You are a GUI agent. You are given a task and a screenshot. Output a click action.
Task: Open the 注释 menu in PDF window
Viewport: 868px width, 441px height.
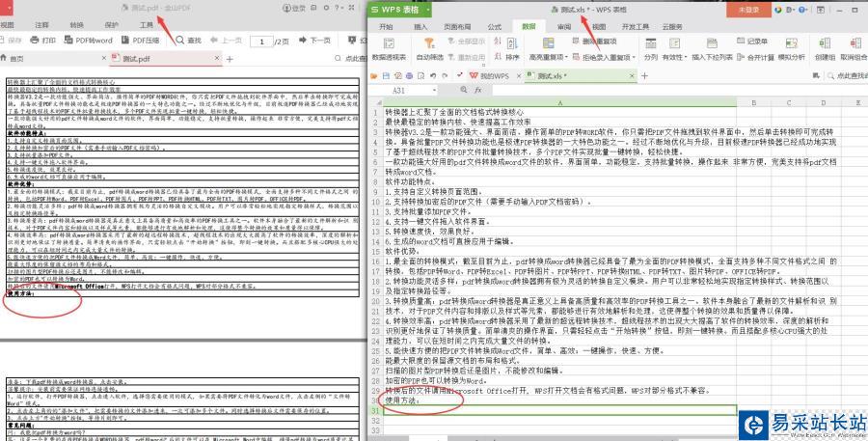(42, 25)
